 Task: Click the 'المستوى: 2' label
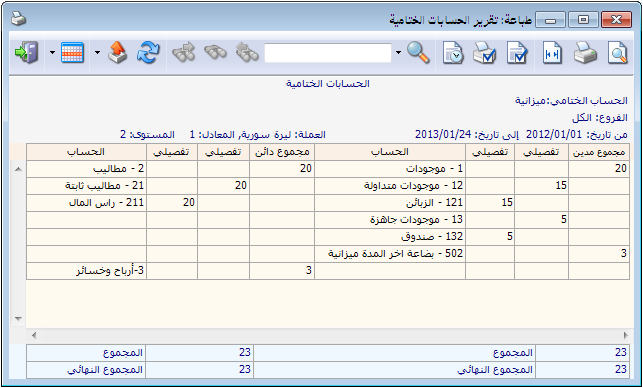(x=147, y=135)
